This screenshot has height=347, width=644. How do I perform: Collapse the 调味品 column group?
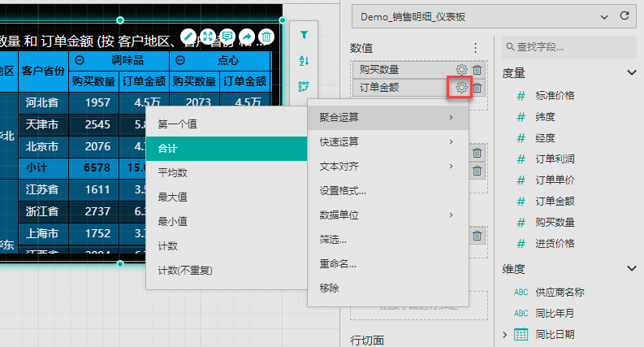pyautogui.click(x=80, y=61)
